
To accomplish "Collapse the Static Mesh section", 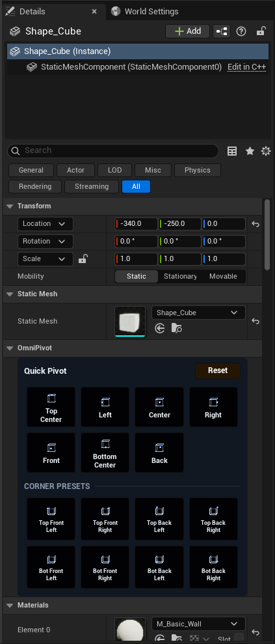I will click(x=10, y=294).
